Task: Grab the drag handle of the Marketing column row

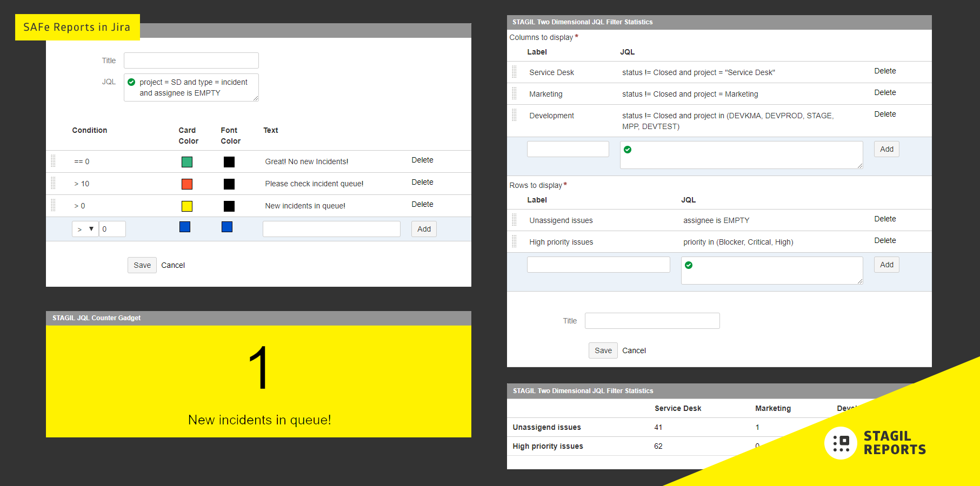Action: coord(514,93)
